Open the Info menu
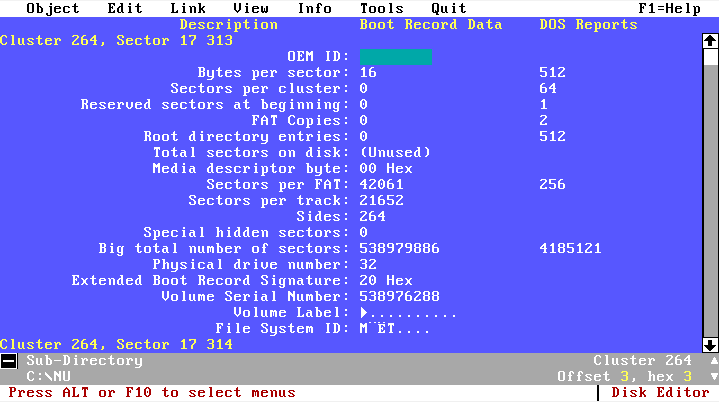Viewport: 719px width, 402px height. point(314,8)
